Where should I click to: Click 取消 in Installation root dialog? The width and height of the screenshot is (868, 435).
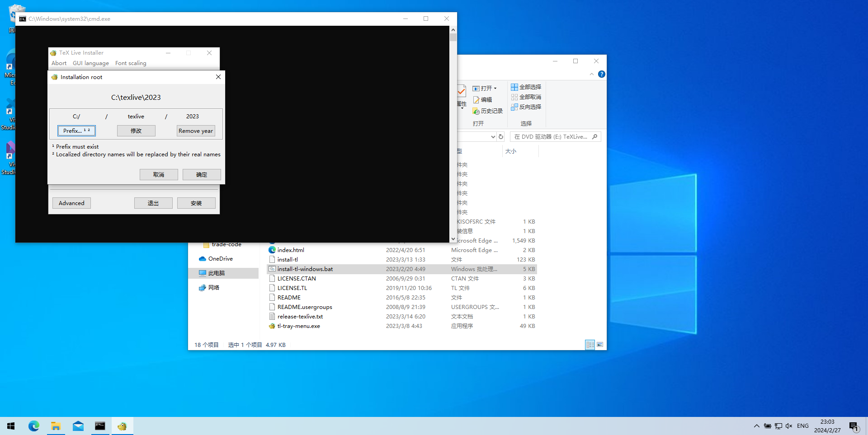159,174
